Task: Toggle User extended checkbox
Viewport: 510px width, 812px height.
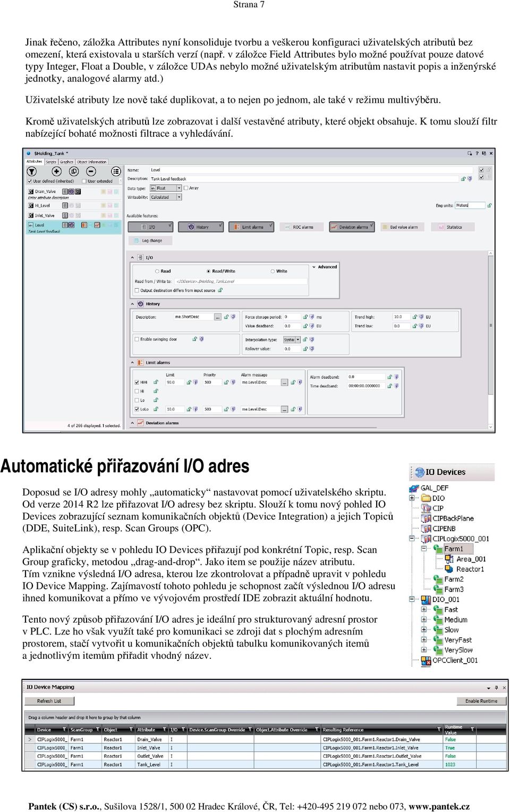Action: [84, 181]
